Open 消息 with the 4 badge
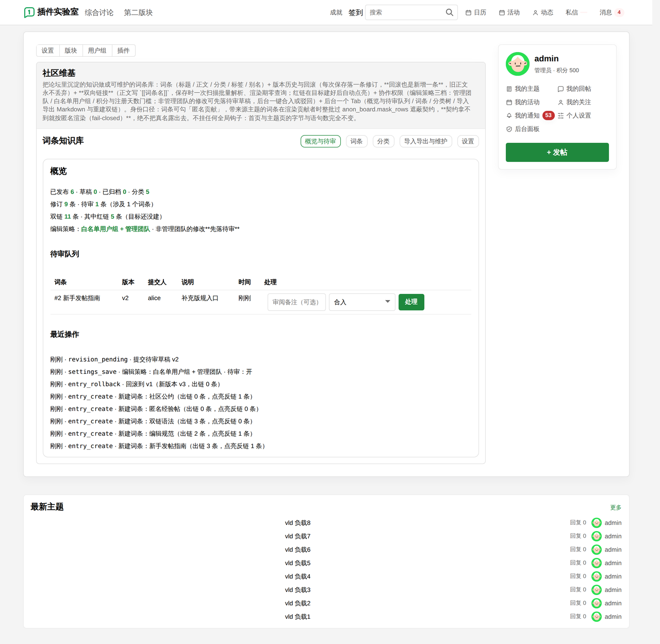Screen dimensions: 660x644 612,12
